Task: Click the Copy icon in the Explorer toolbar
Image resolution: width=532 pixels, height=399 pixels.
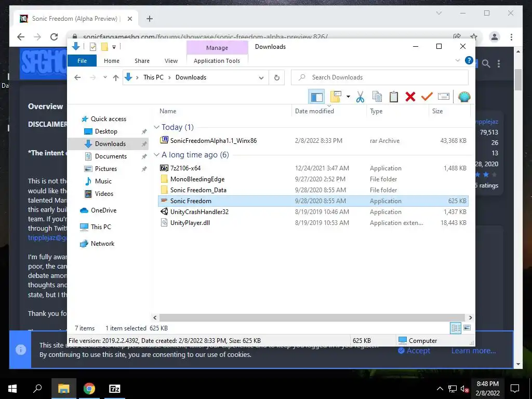Action: tap(377, 97)
